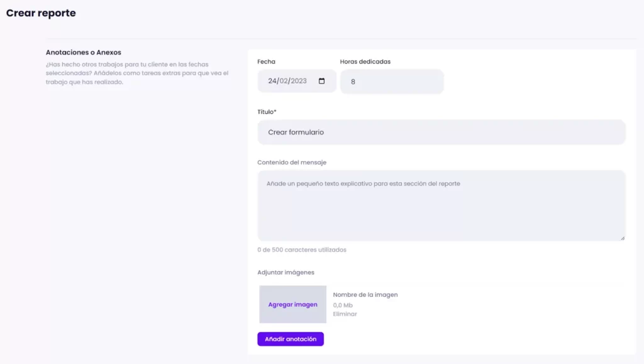
Task: Click Añadir anotación to save the annotation
Action: pyautogui.click(x=291, y=339)
